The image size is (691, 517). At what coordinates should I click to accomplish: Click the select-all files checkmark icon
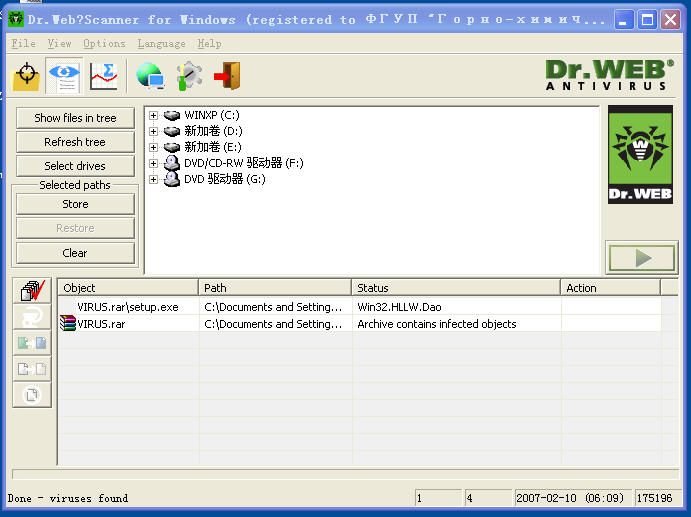point(33,291)
